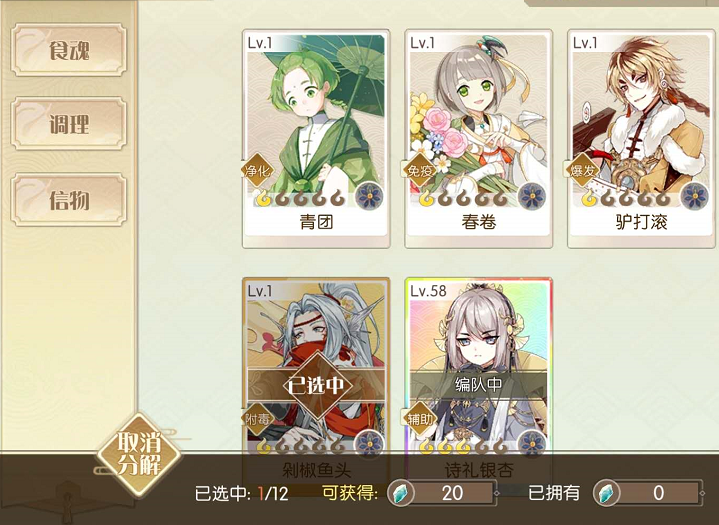Click the blue flower emblem on 春卷 card
This screenshot has width=719, height=525.
coord(532,197)
